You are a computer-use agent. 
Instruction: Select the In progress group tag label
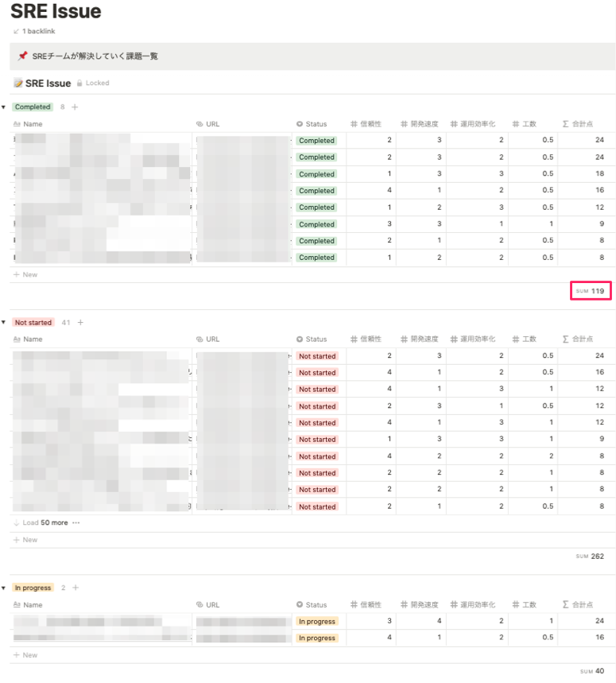(x=33, y=588)
